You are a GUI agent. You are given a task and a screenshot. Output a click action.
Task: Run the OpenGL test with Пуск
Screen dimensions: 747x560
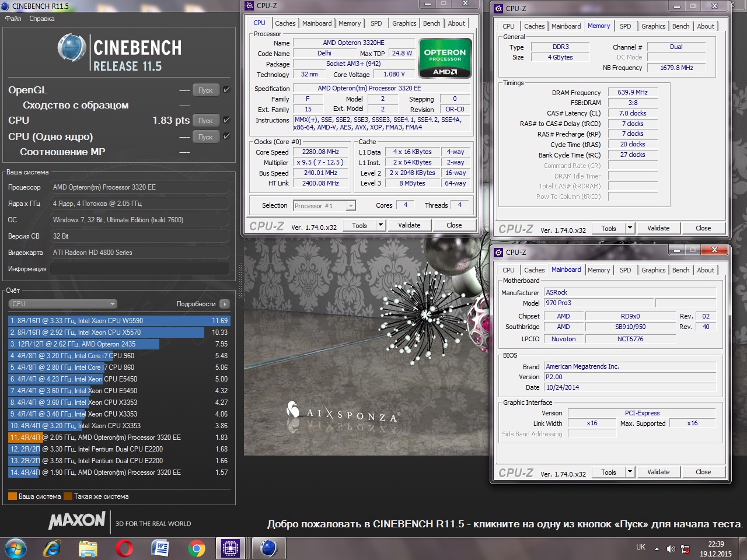[x=205, y=90]
